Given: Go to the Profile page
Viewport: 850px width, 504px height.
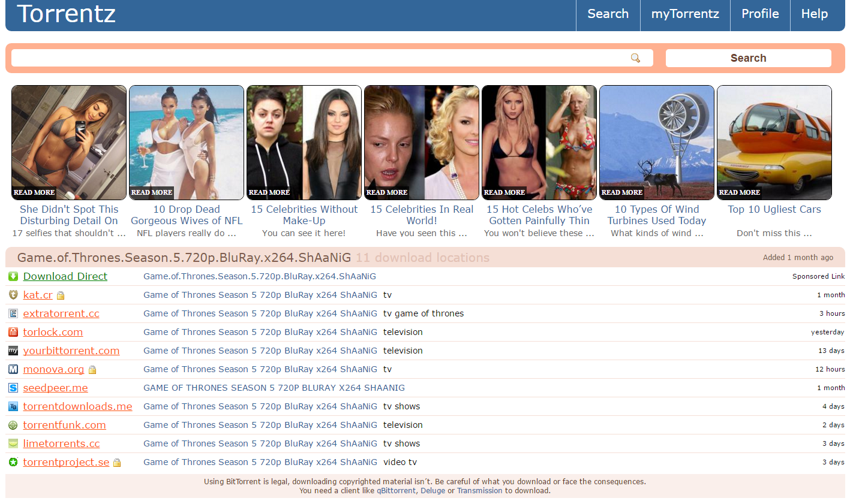Looking at the screenshot, I should pyautogui.click(x=760, y=14).
